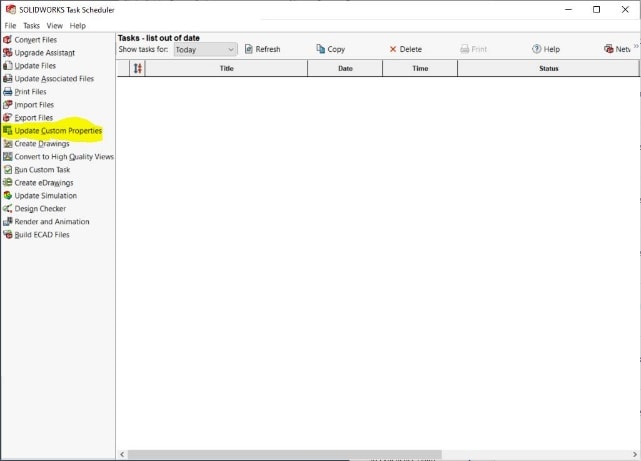Select Convert Files task label
The width and height of the screenshot is (641, 461).
[x=36, y=40]
